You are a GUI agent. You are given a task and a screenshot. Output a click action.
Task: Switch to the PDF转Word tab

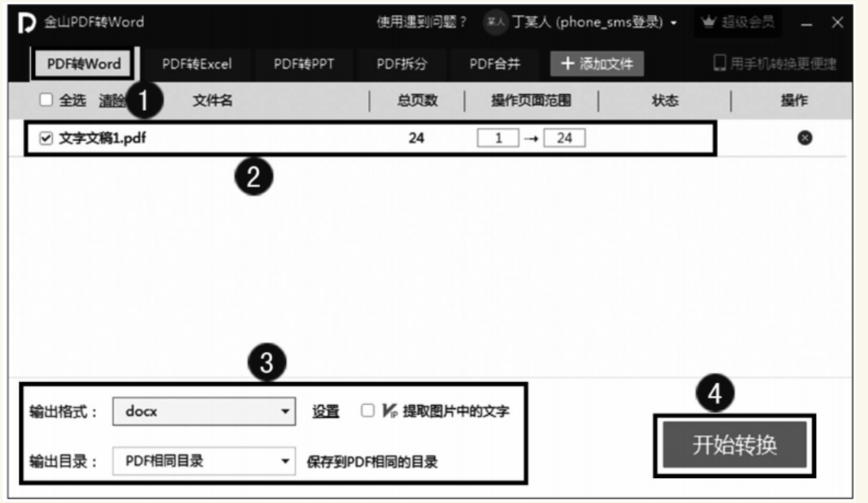84,64
